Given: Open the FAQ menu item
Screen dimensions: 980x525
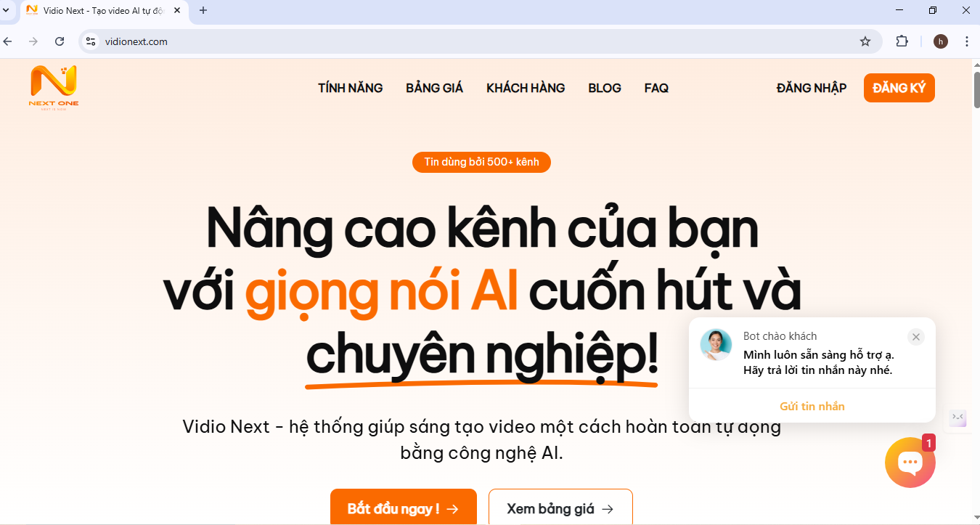Looking at the screenshot, I should pos(656,88).
